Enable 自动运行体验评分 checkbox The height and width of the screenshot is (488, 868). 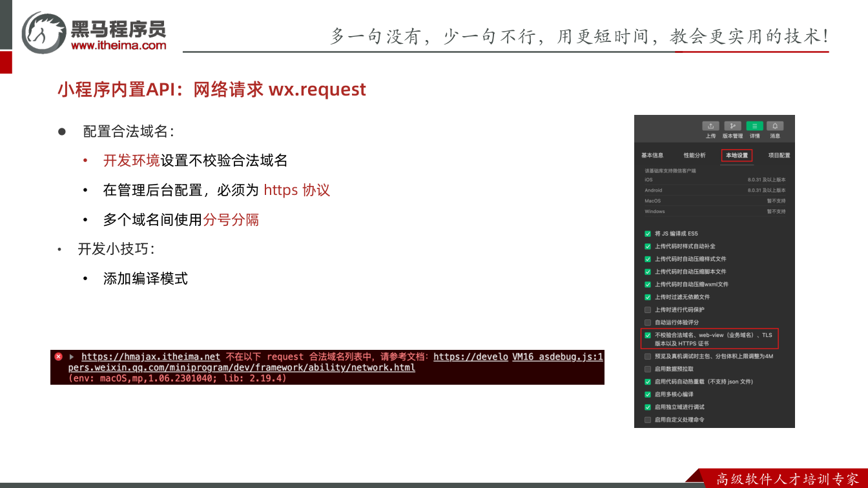click(648, 322)
